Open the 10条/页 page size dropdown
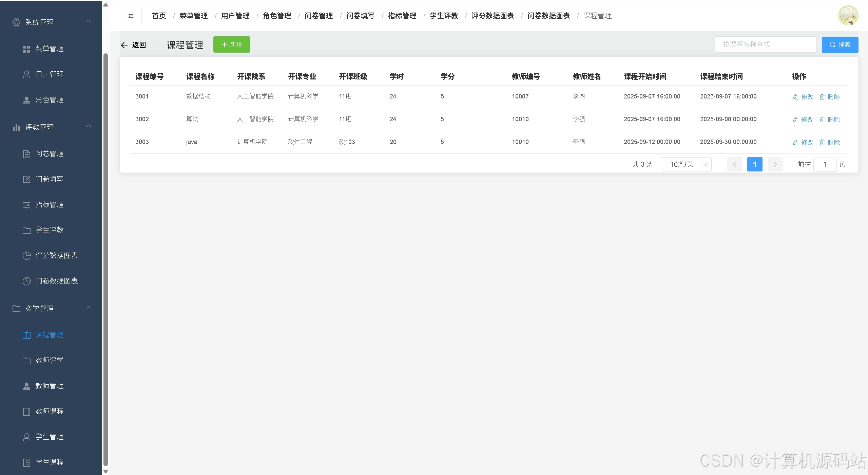This screenshot has height=475, width=868. (x=686, y=164)
